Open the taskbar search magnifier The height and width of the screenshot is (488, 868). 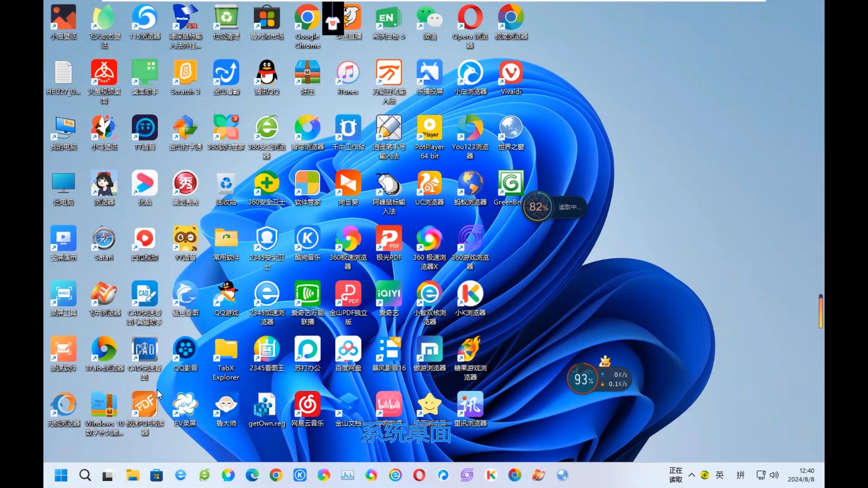click(85, 475)
